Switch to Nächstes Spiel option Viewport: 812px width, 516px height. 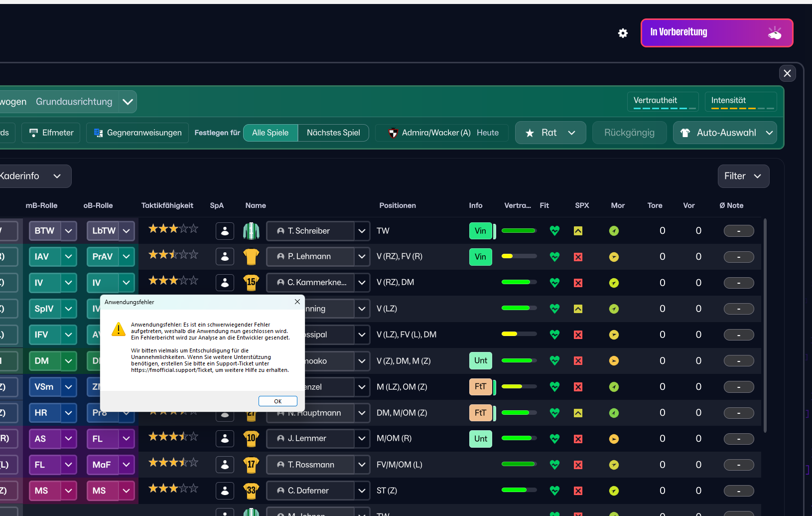coord(333,133)
